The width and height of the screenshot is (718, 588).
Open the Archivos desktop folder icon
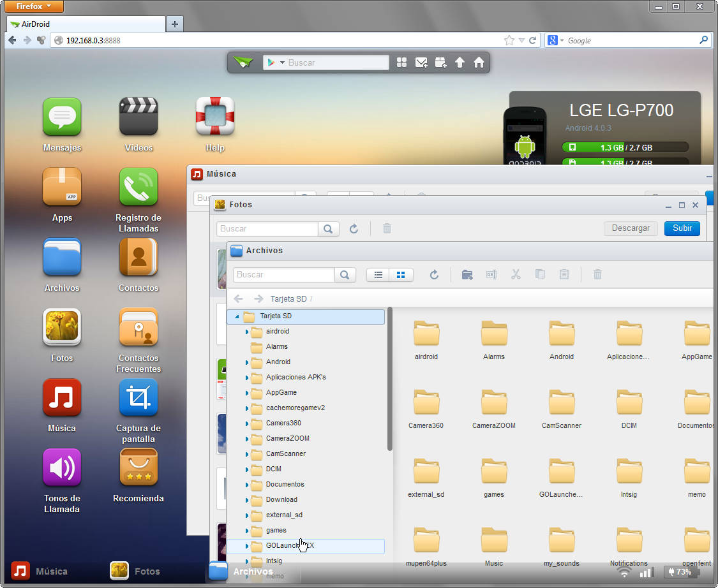coord(62,257)
